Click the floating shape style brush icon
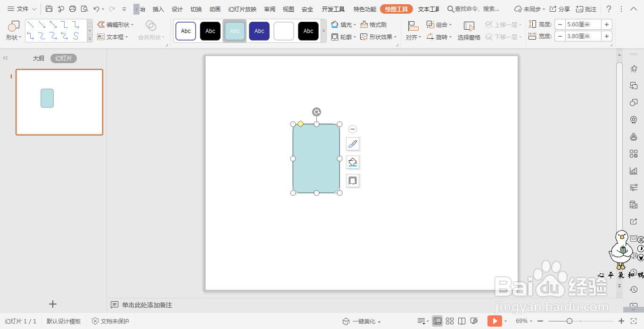The image size is (644, 329). [353, 144]
